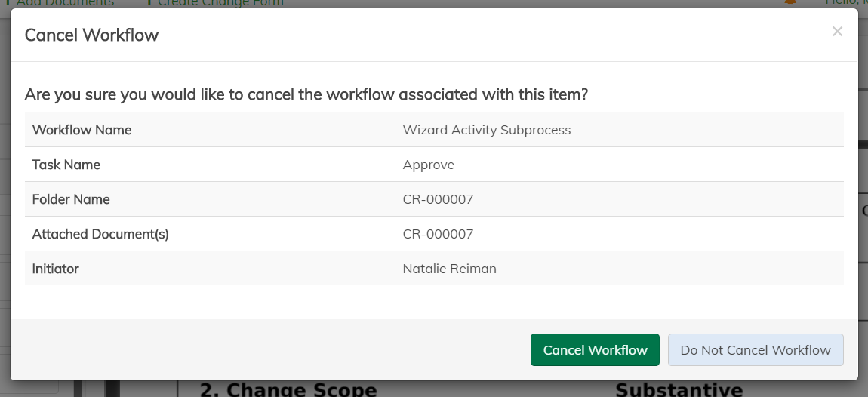Click the Wizard Activity Subprocess value
Viewport: 868px width, 397px height.
coord(487,130)
